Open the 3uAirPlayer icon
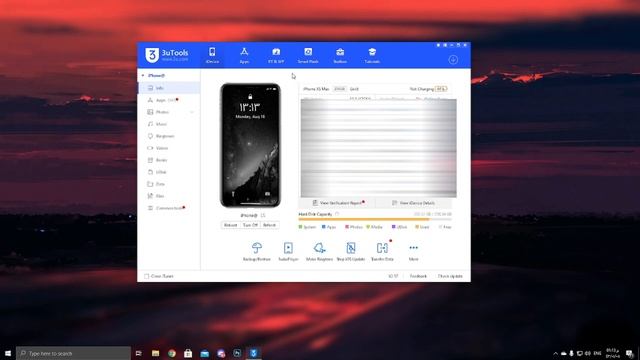This screenshot has height=360, width=640. [288, 248]
